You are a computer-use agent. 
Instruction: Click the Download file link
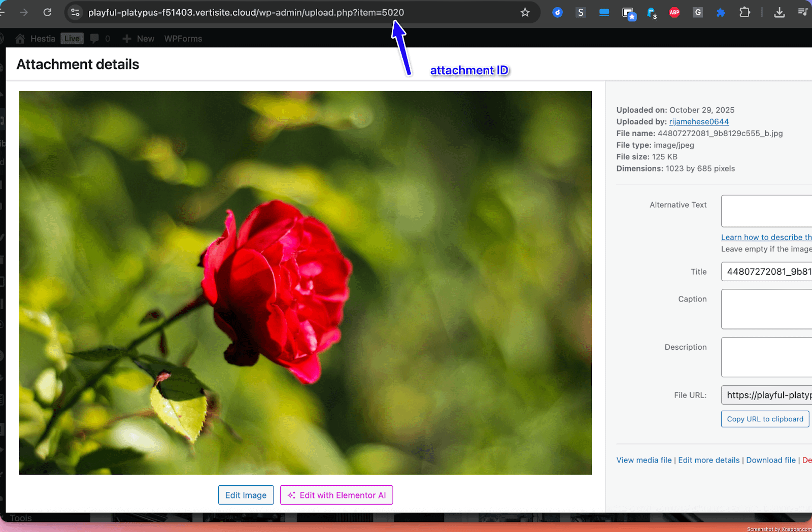pos(770,460)
